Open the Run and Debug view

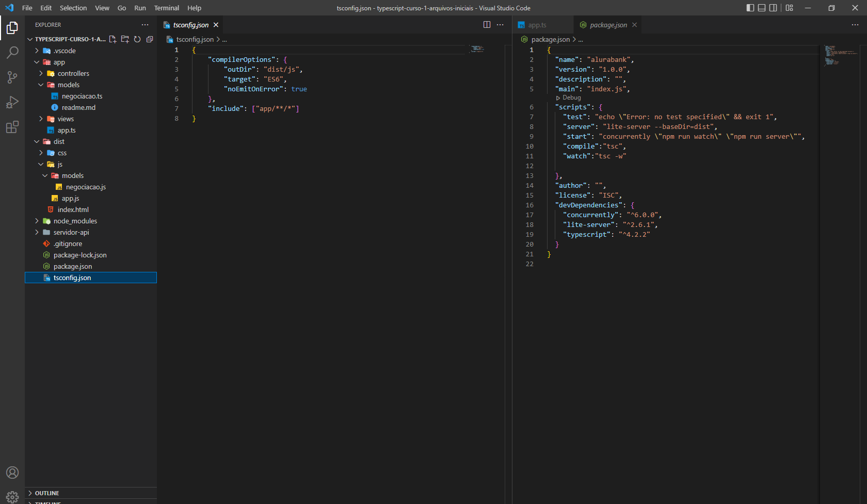pyautogui.click(x=12, y=102)
